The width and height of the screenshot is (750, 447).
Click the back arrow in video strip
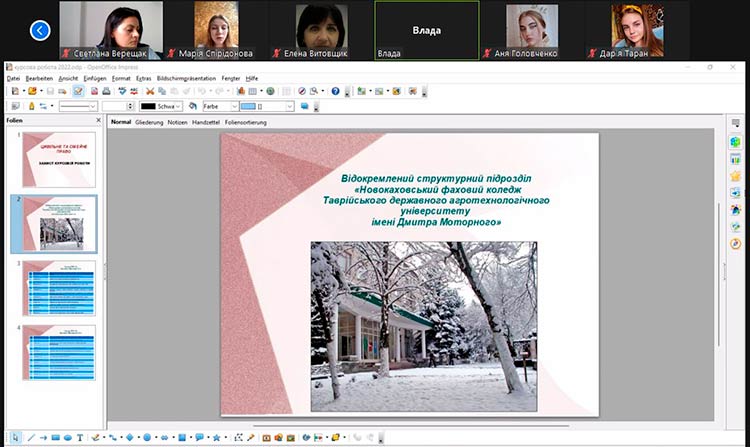coord(40,30)
